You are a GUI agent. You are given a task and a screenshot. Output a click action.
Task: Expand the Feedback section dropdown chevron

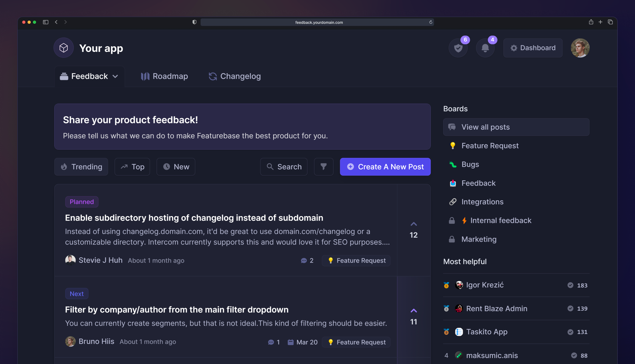(115, 76)
